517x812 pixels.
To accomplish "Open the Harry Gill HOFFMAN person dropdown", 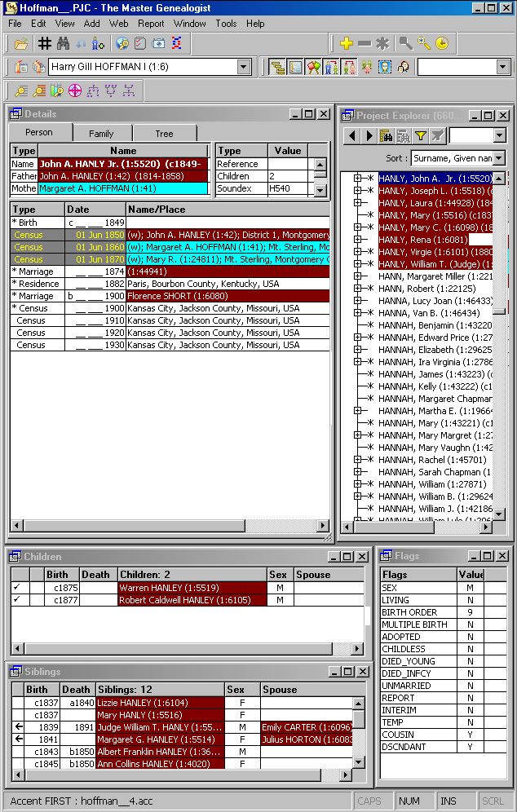I will [244, 67].
